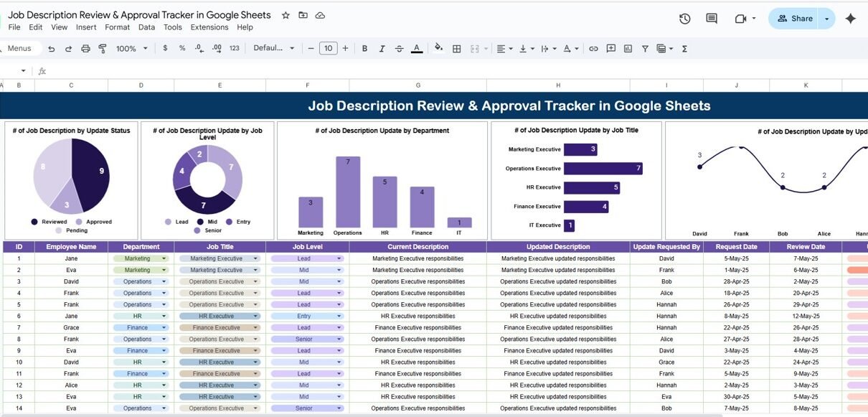The image size is (868, 417).
Task: Open the Gemini sparkle assistant
Action: coord(851,19)
